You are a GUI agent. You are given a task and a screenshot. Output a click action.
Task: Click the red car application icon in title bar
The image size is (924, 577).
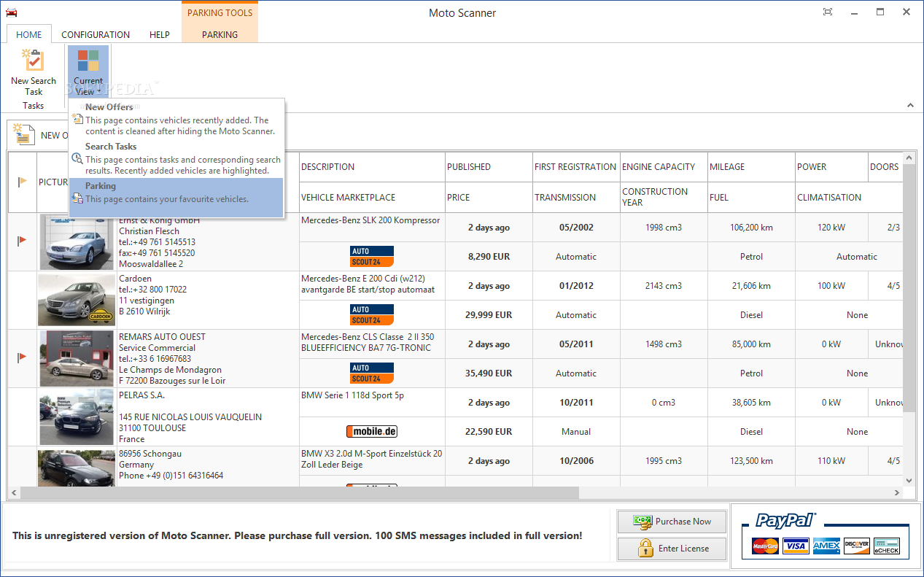pos(11,12)
